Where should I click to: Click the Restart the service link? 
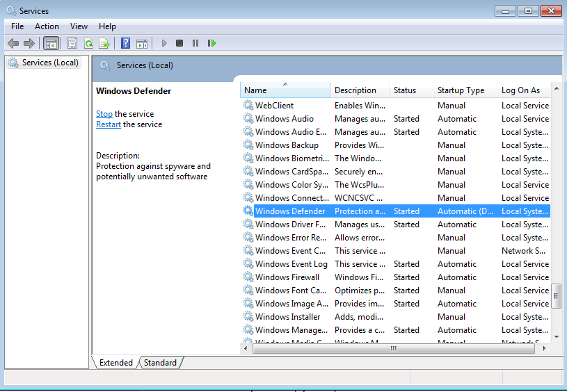click(109, 124)
